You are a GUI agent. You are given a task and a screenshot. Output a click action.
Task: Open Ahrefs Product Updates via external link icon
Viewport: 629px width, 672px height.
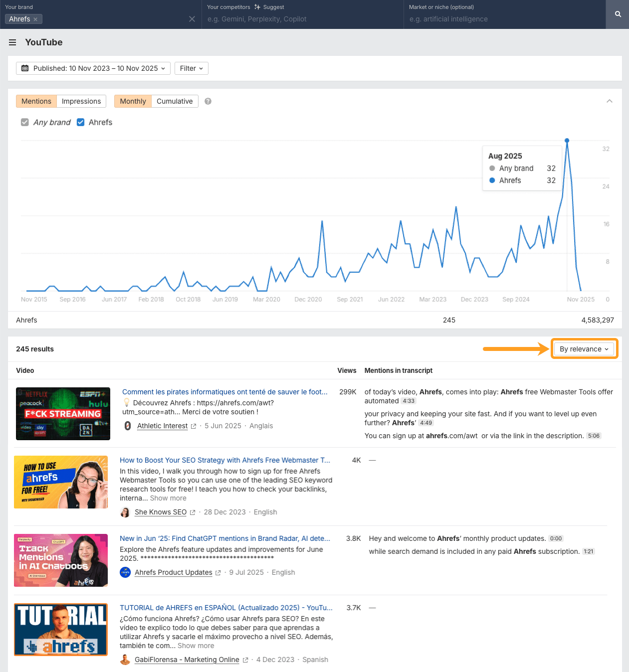tap(218, 572)
